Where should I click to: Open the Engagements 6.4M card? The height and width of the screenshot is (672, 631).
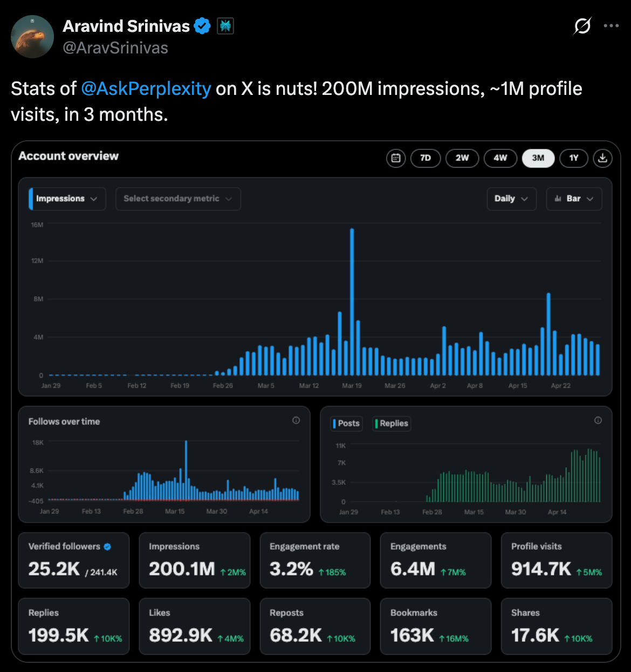(436, 560)
